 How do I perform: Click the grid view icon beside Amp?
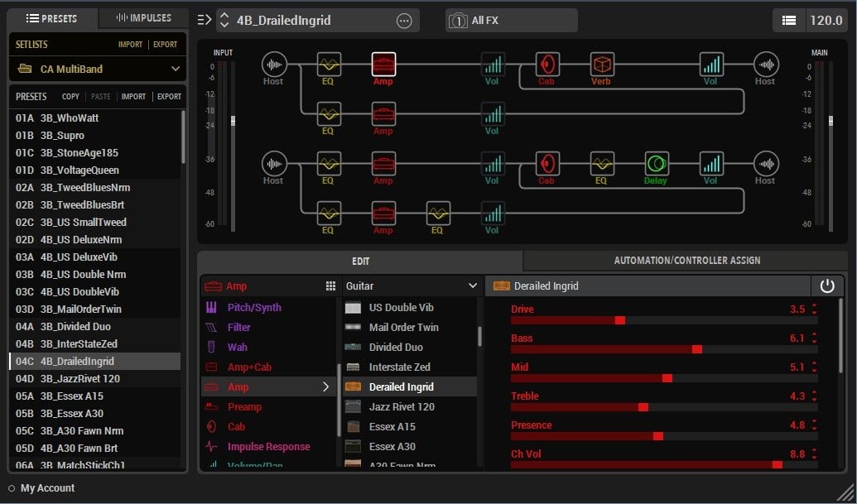(330, 286)
